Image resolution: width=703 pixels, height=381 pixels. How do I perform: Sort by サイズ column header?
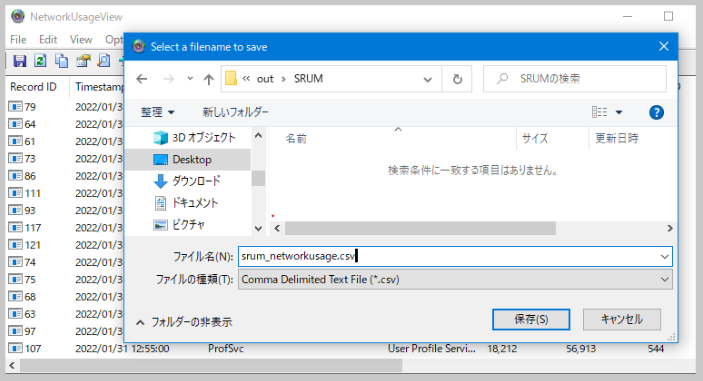(535, 139)
